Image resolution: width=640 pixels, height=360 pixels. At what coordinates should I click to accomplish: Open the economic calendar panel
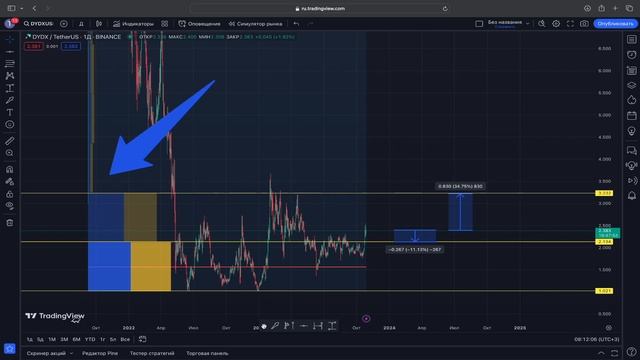pos(631,116)
